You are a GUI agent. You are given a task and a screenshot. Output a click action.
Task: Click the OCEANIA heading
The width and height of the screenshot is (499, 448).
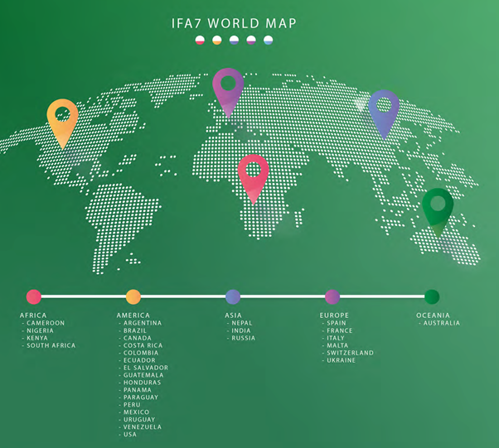433,316
